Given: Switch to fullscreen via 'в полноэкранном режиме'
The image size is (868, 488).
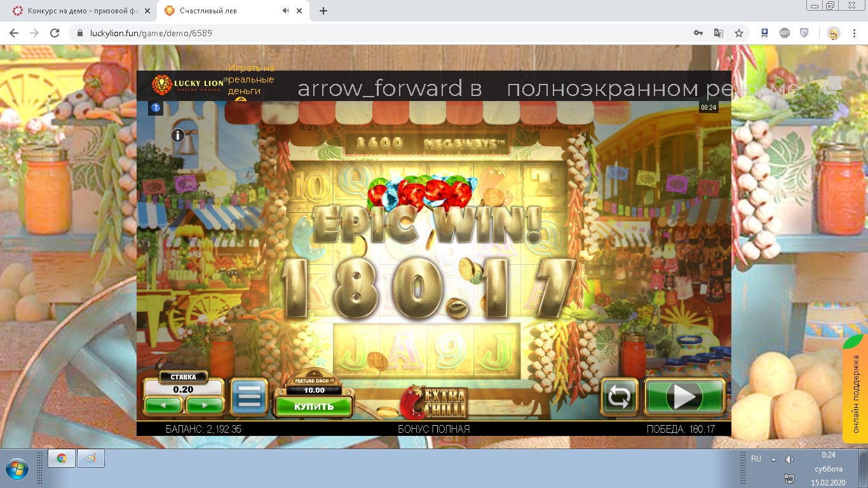Looking at the screenshot, I should [x=548, y=88].
